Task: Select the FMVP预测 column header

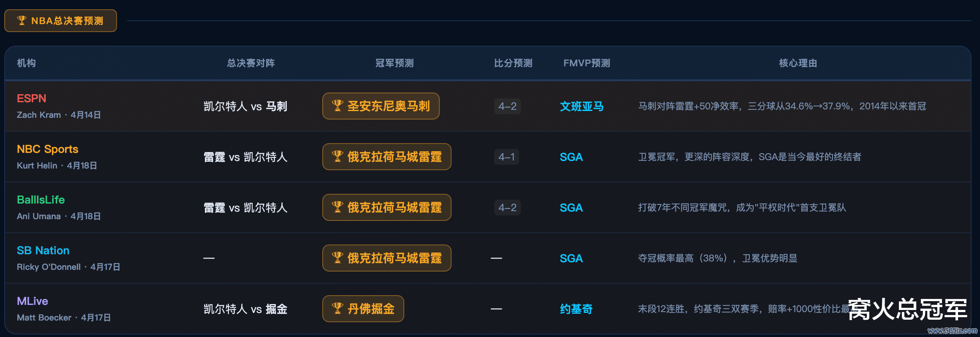Action: coord(587,63)
